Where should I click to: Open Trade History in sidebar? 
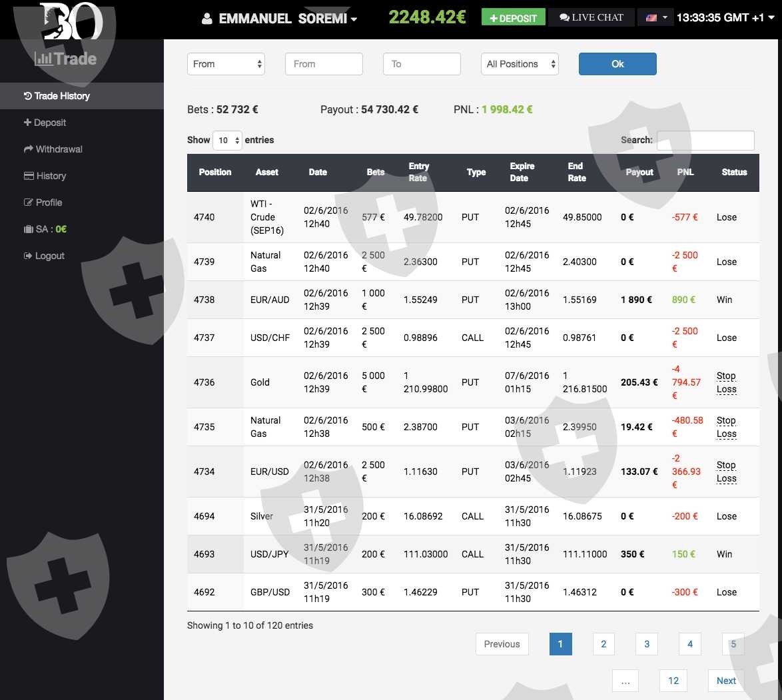pos(82,96)
